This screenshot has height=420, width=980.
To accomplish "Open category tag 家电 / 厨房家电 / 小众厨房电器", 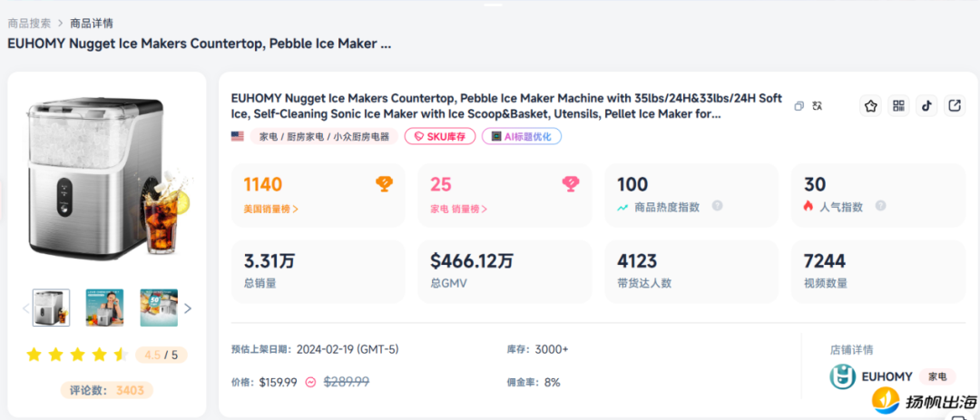I will coord(324,136).
